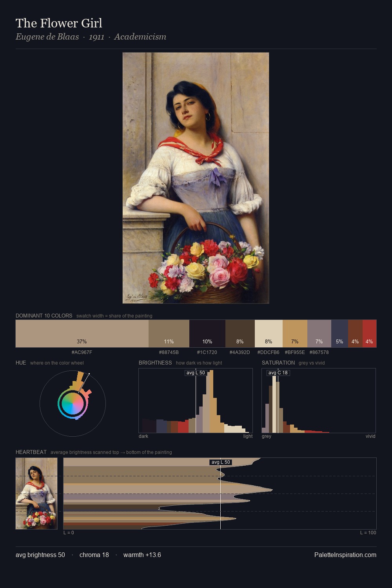Click the 'light' axis label under Brightness
392x588 pixels.
point(248,436)
